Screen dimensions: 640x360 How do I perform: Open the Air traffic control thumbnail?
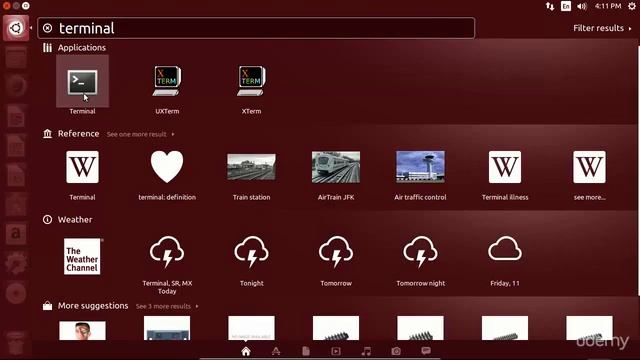click(x=420, y=167)
